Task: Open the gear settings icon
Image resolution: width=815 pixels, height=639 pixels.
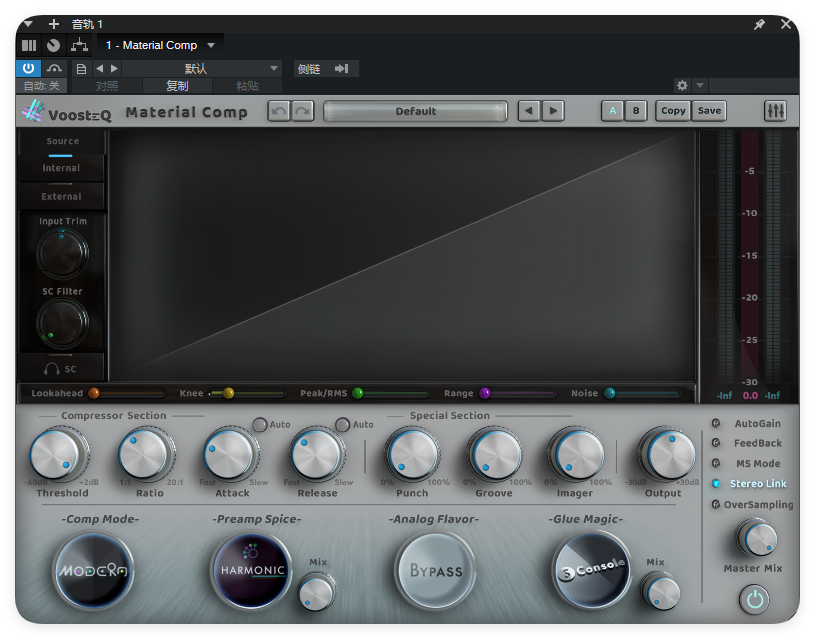Action: (x=682, y=85)
